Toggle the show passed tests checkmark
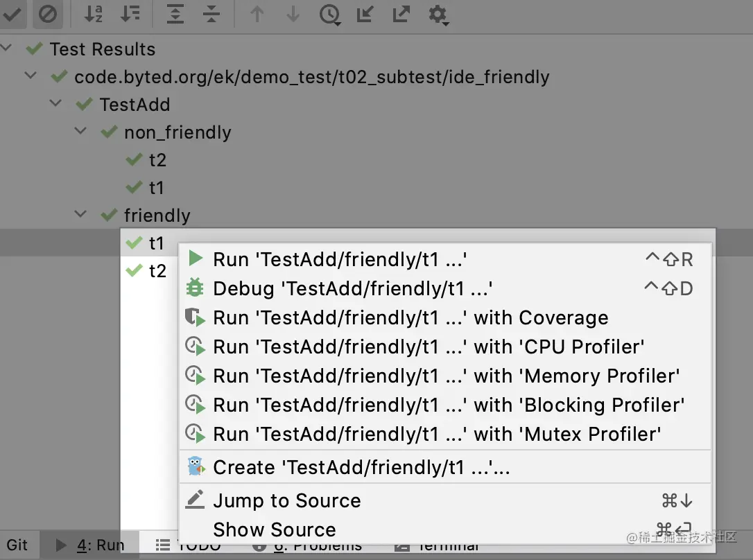The image size is (753, 560). [x=12, y=15]
